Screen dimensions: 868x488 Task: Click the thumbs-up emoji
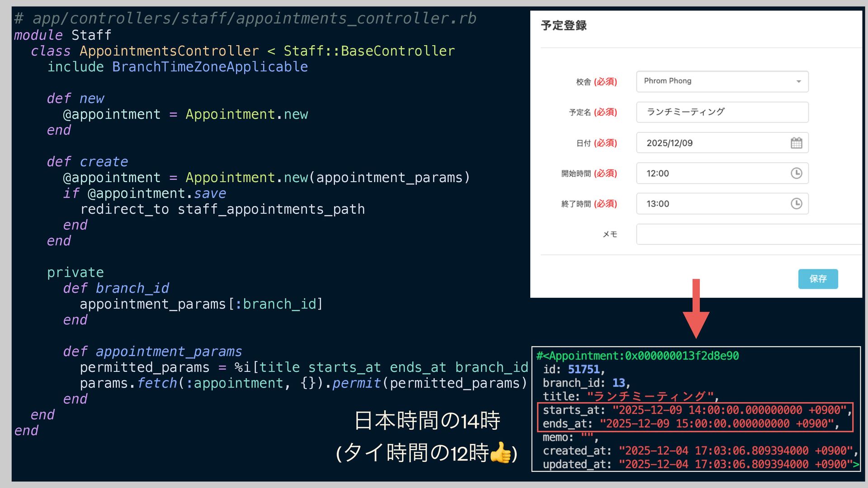pyautogui.click(x=500, y=452)
